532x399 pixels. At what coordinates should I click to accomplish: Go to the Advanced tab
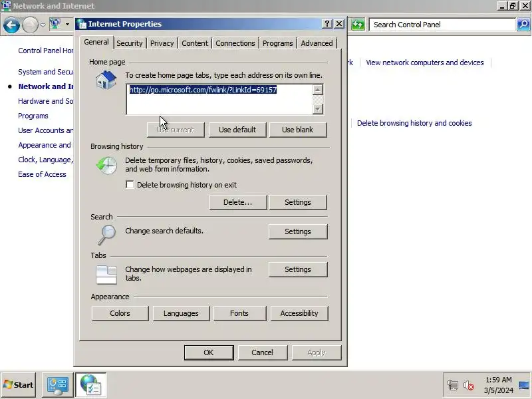point(317,43)
